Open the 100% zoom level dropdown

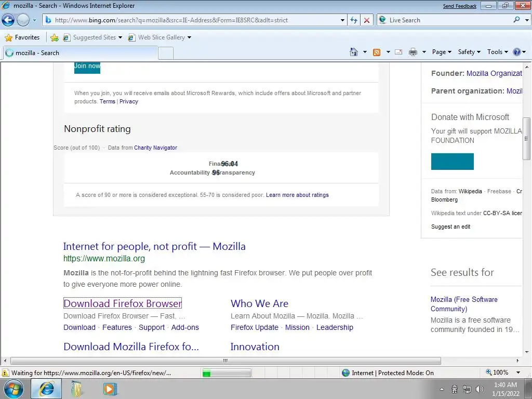click(x=518, y=373)
